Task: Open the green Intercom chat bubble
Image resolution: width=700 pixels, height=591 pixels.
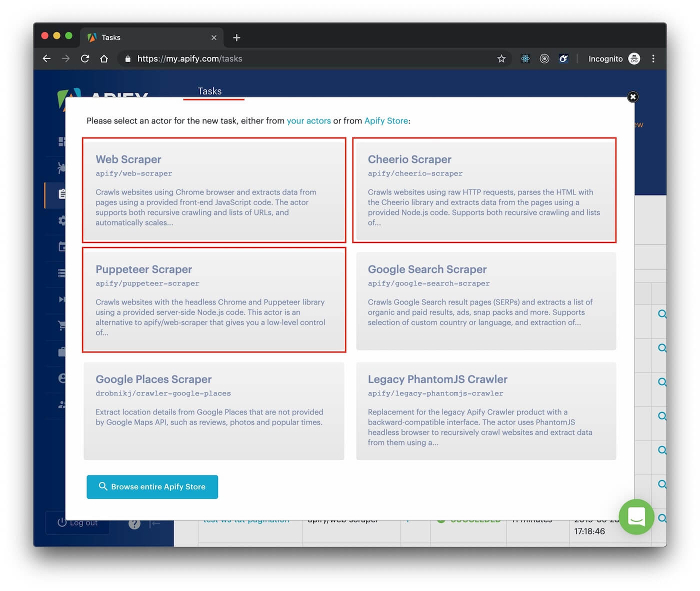Action: point(636,516)
